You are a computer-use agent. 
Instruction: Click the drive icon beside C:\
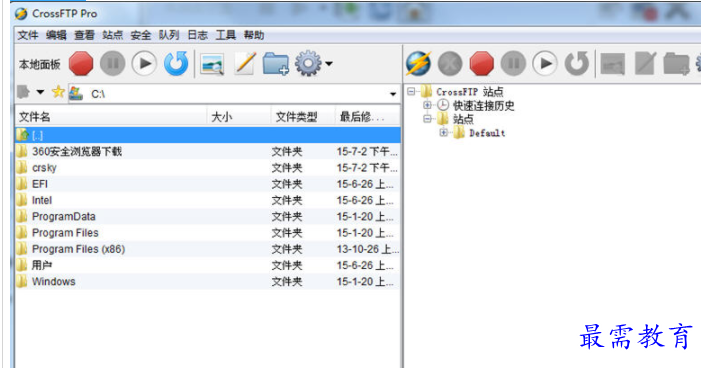pyautogui.click(x=76, y=93)
